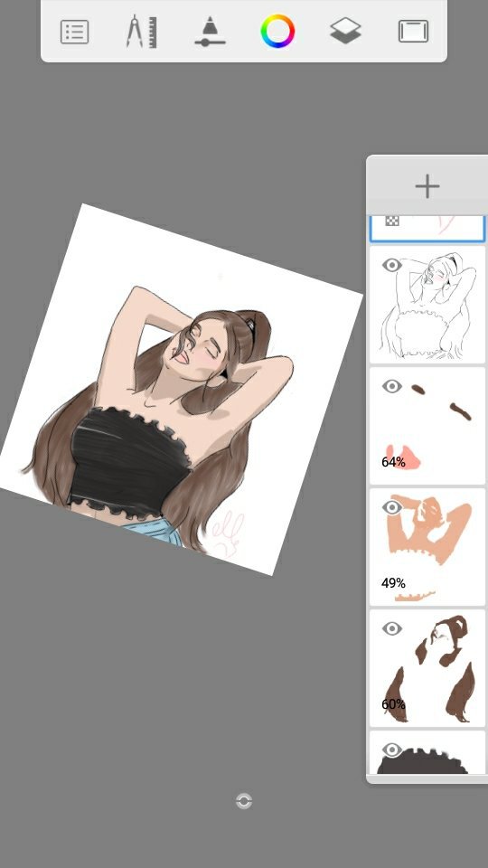Hide the line art sketch layer
This screenshot has height=868, width=488.
click(391, 265)
